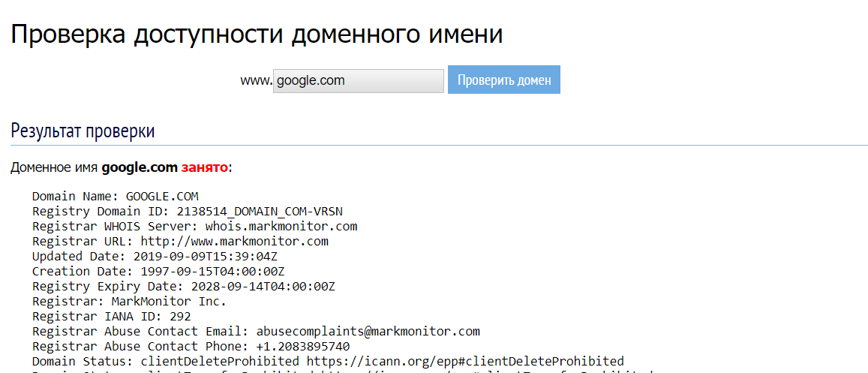Select the Registrar IANA ID: 292 line
868x373 pixels.
[111, 317]
